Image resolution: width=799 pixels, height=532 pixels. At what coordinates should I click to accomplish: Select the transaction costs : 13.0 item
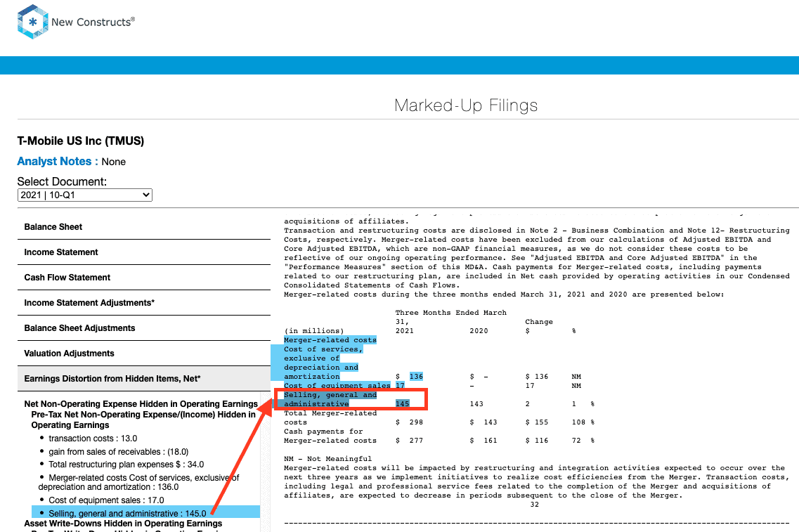tap(93, 439)
